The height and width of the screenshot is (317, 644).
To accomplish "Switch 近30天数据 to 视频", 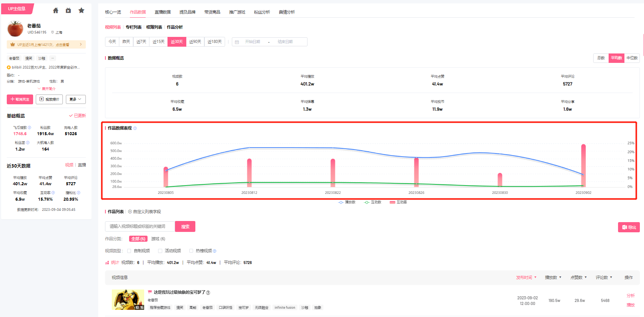I will coord(69,165).
